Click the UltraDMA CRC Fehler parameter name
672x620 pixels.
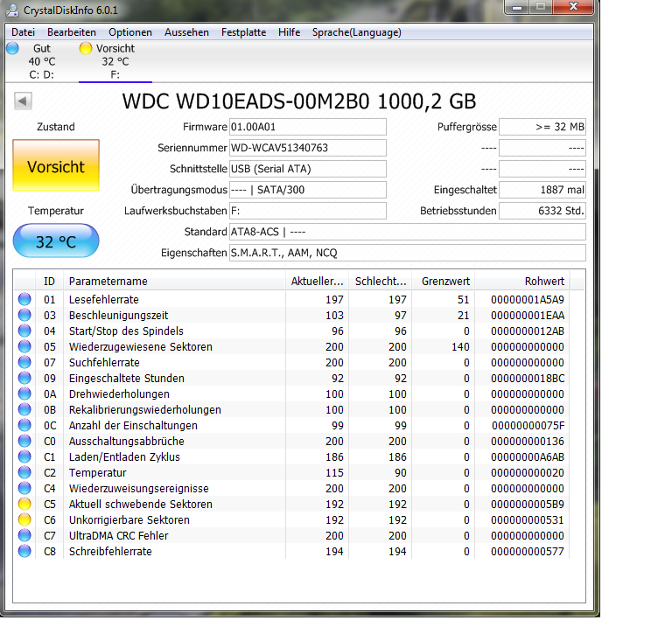click(119, 535)
